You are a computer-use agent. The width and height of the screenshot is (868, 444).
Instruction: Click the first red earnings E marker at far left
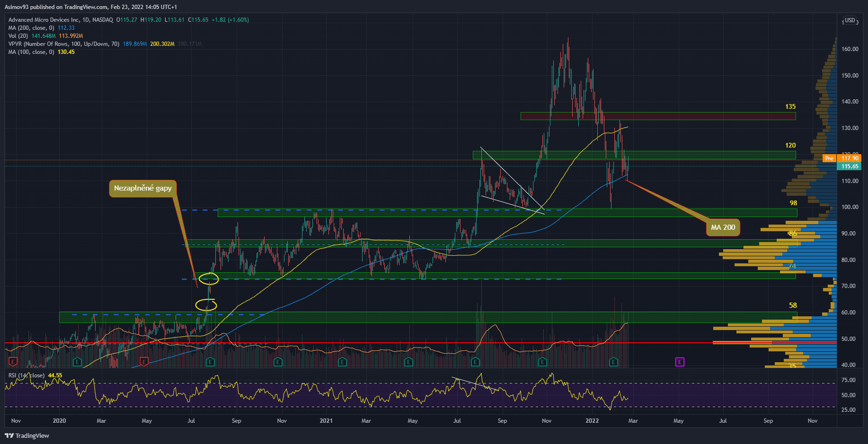pos(13,362)
